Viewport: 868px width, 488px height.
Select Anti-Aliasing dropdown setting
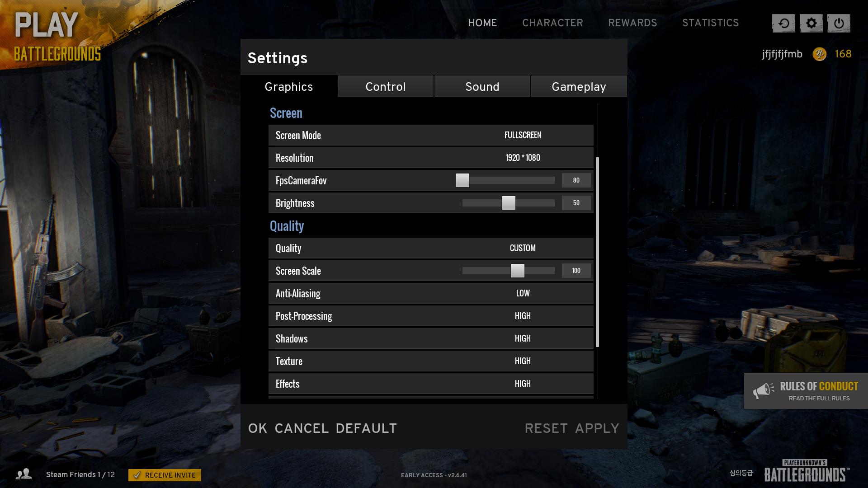point(522,292)
